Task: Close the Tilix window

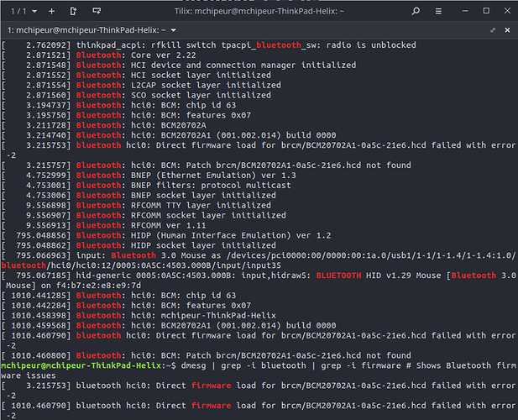Action: click(507, 11)
